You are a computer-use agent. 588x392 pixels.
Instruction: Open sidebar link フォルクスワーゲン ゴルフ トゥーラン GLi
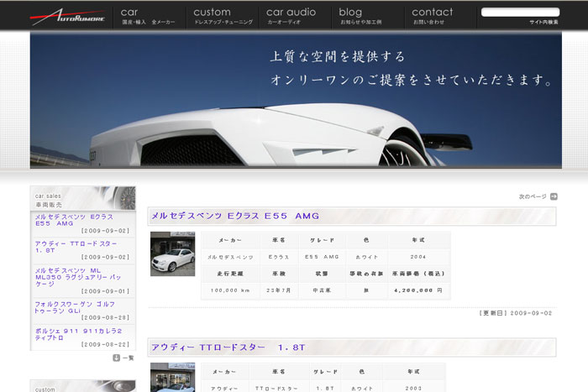pyautogui.click(x=75, y=307)
